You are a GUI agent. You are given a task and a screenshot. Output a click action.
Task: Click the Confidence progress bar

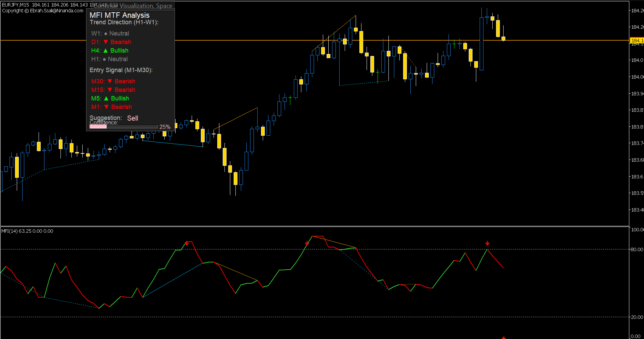[123, 127]
